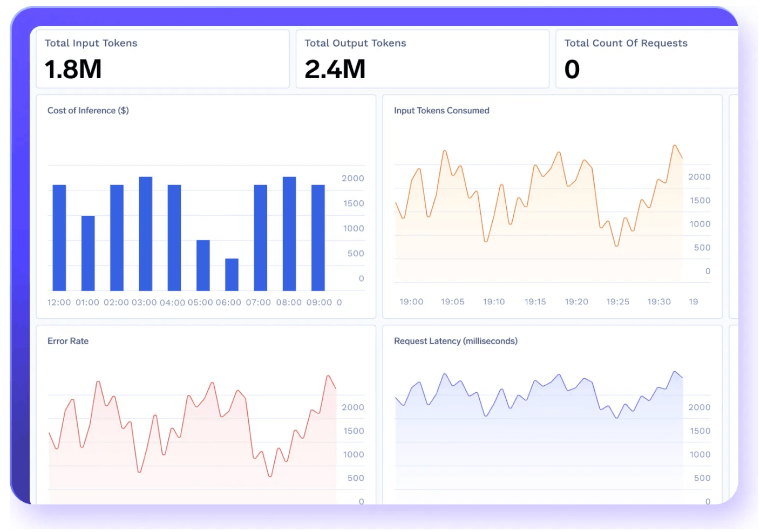Viewport: 761px width, 532px height.
Task: Select the Total Output Tokens 2.4M card
Action: click(x=422, y=59)
